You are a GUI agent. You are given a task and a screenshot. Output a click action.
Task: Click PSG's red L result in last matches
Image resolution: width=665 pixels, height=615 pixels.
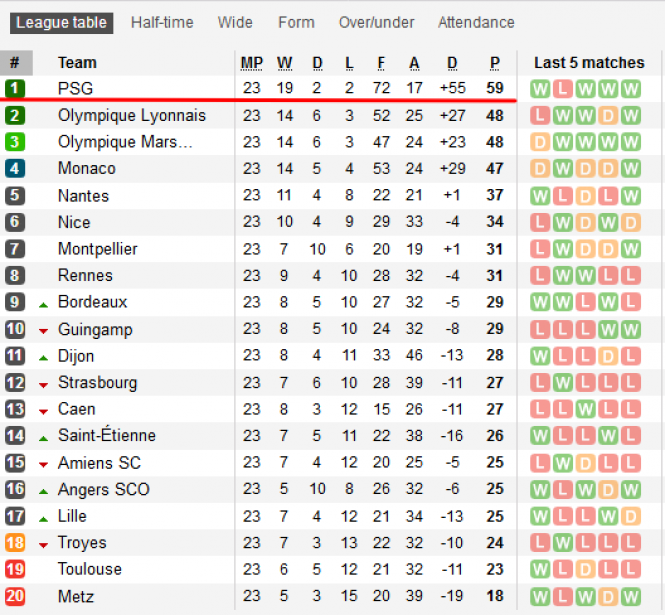click(562, 89)
